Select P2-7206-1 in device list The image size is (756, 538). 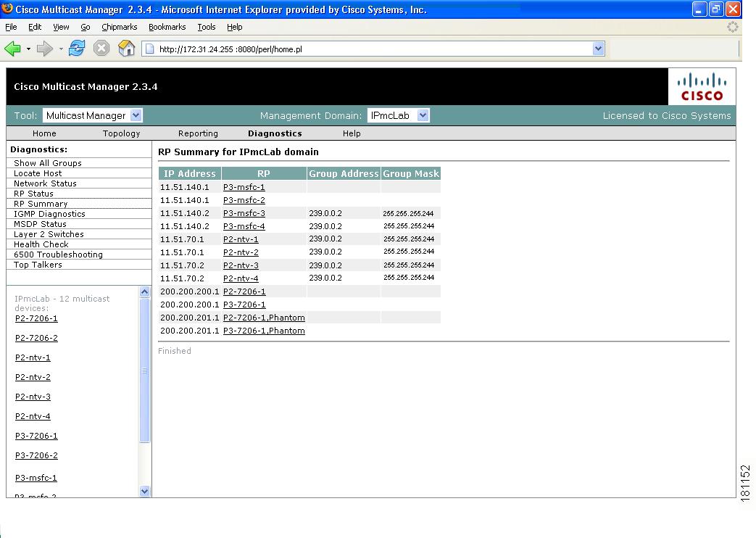pos(36,318)
